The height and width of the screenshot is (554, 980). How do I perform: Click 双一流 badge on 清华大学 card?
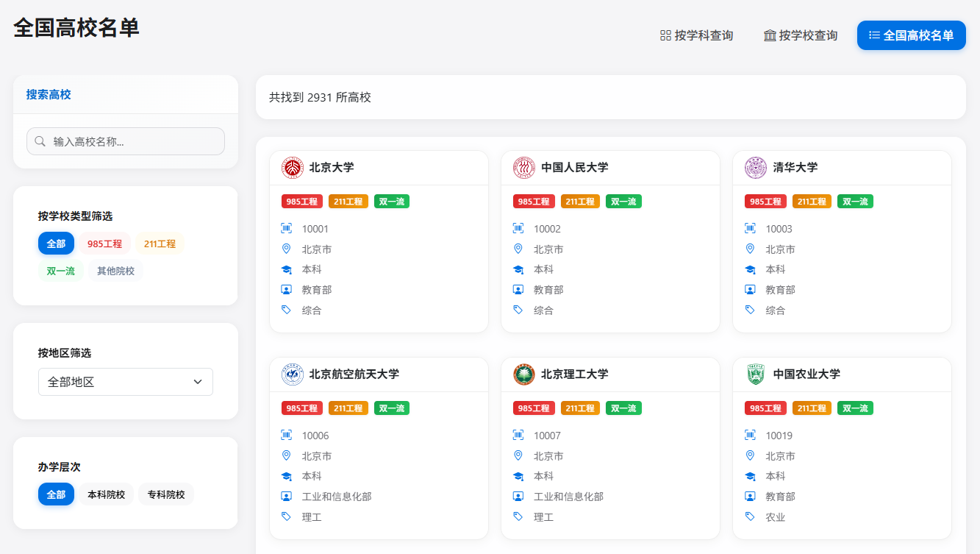(x=856, y=202)
